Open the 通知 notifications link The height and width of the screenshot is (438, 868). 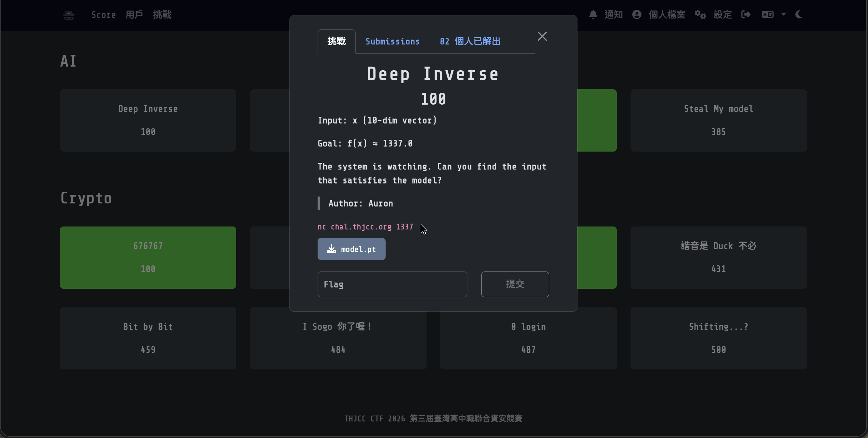613,14
